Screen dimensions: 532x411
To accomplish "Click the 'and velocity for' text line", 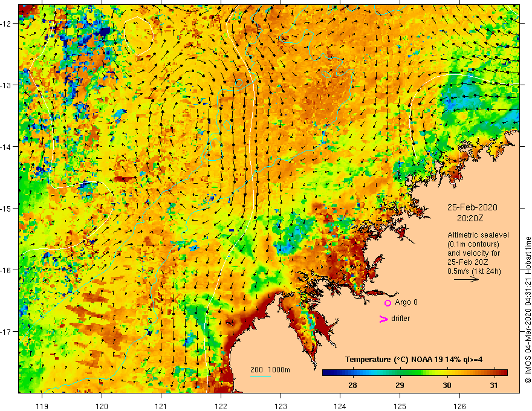I will pos(473,253).
